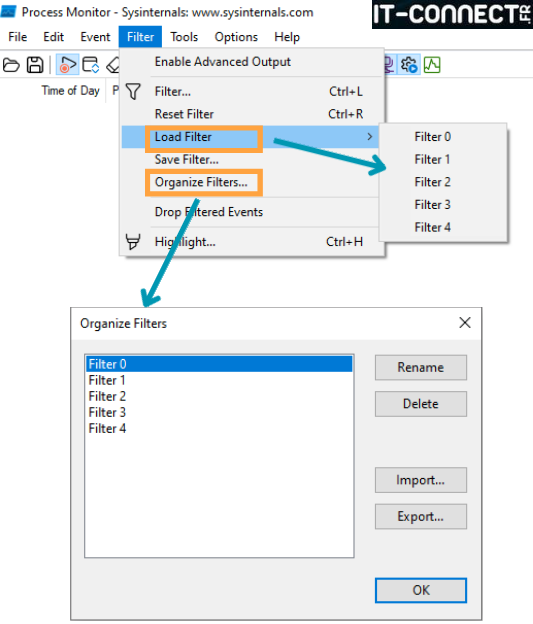533x624 pixels.
Task: Select Drop Filtered Events
Action: (x=252, y=212)
